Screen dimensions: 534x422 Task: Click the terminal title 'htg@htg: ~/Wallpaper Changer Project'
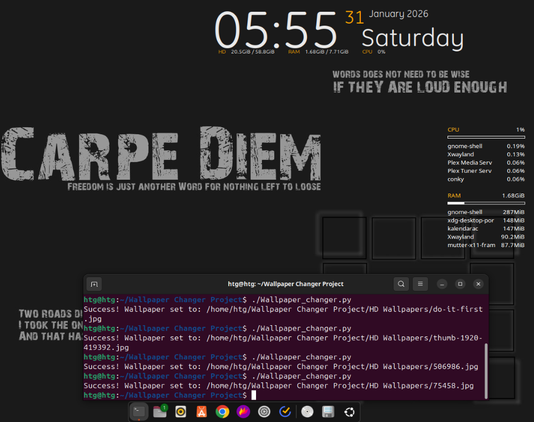(285, 284)
